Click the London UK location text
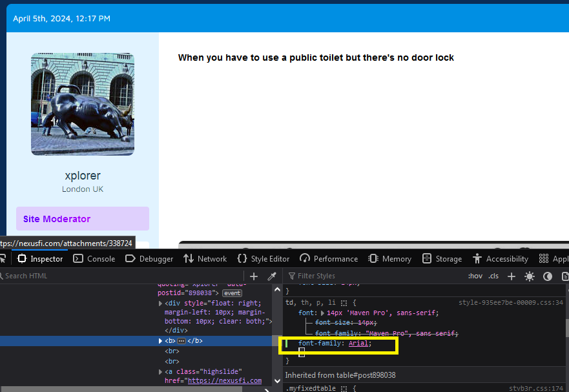Screen dimensions: 569x392 tap(83, 189)
